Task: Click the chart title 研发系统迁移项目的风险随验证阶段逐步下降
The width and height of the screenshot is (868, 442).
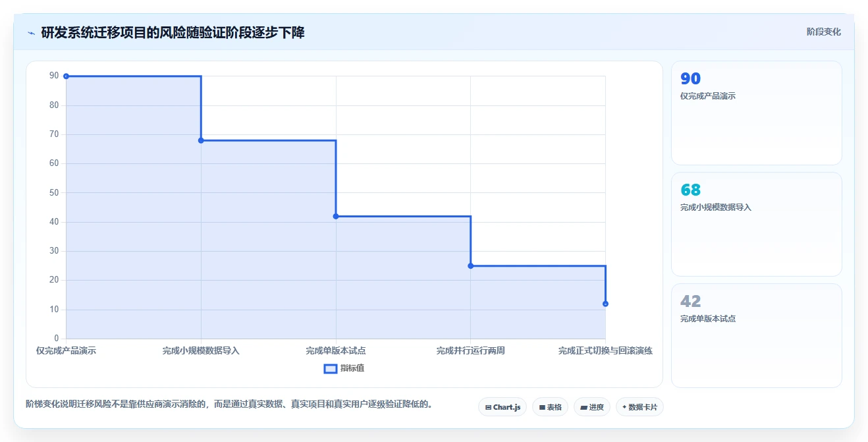Action: pos(173,32)
